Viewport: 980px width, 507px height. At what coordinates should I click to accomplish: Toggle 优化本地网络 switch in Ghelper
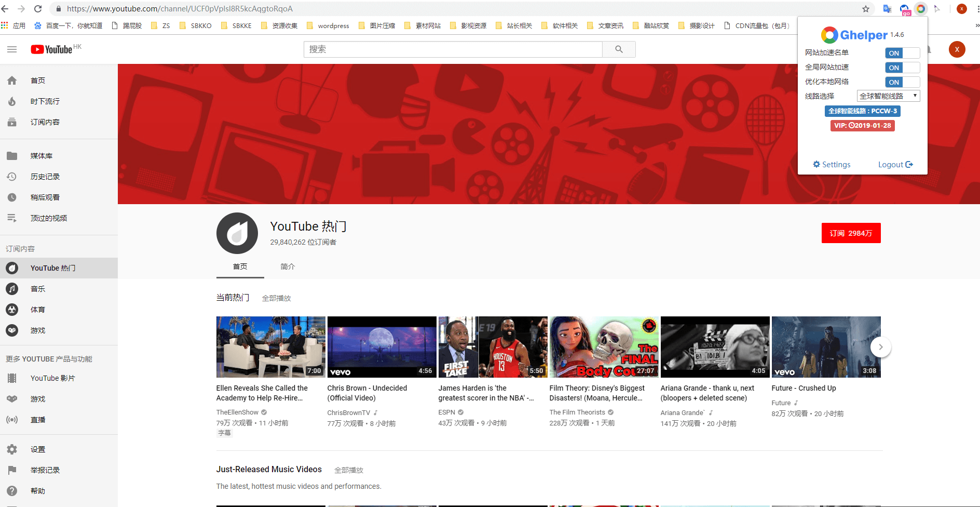902,82
